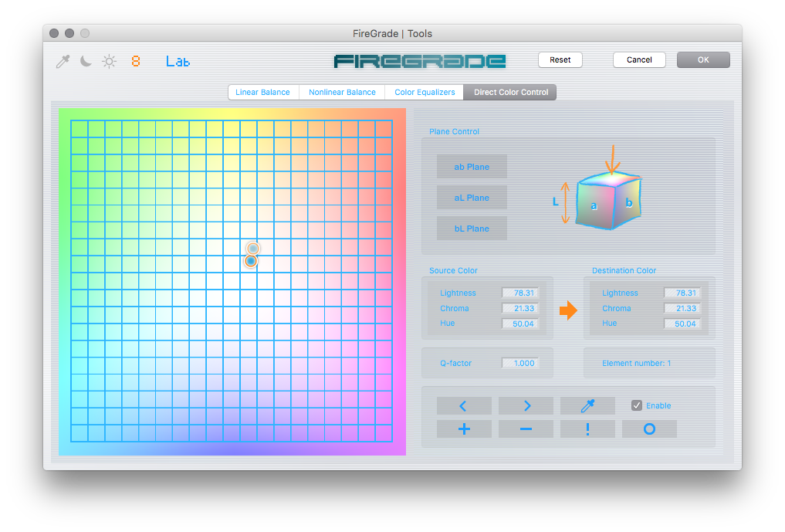
Task: Click the 'Q-factor' label
Action: click(x=455, y=363)
